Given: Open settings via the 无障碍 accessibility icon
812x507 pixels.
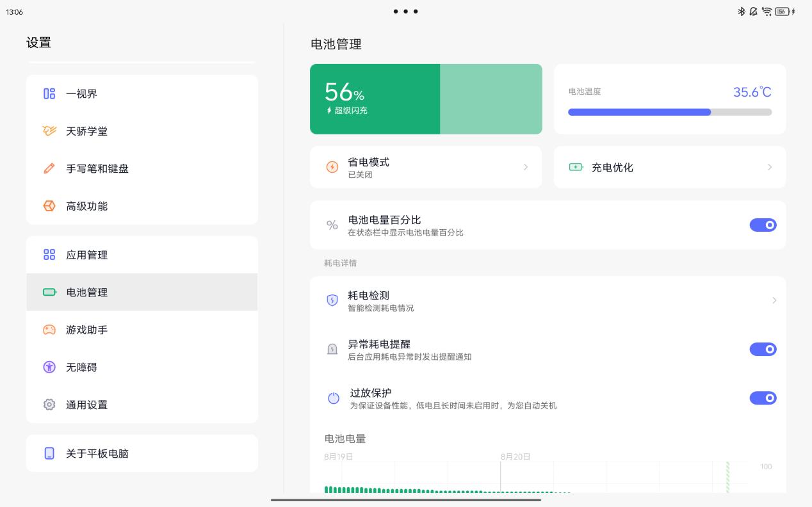Looking at the screenshot, I should pos(49,367).
